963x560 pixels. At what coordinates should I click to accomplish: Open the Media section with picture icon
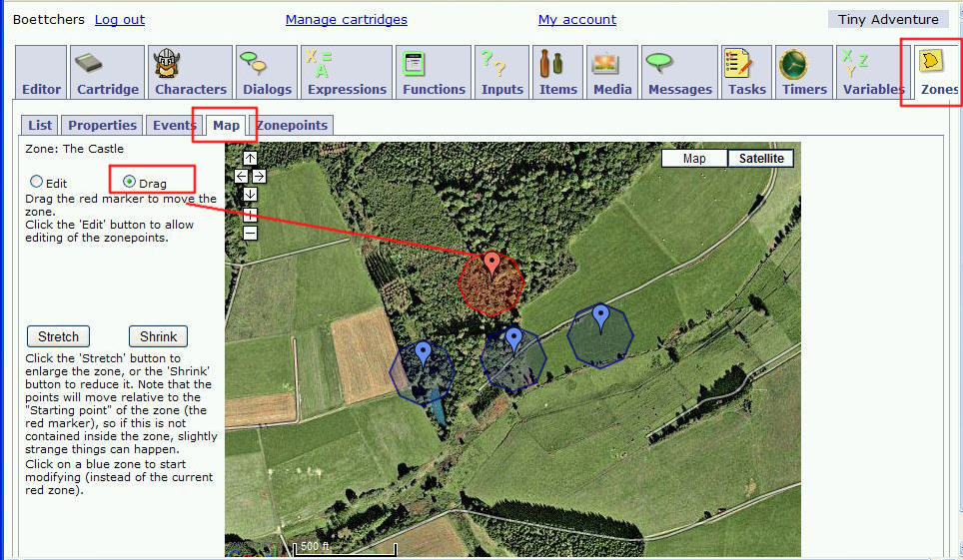611,73
